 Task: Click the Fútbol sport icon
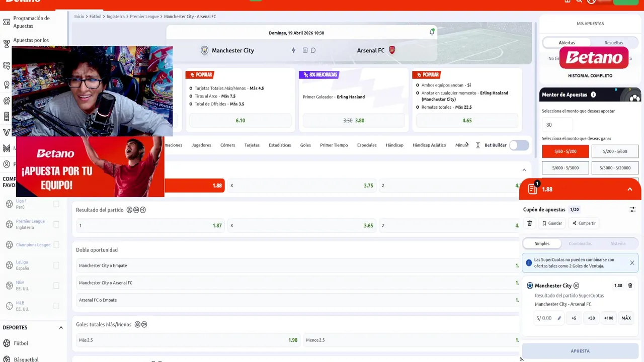tap(7, 343)
